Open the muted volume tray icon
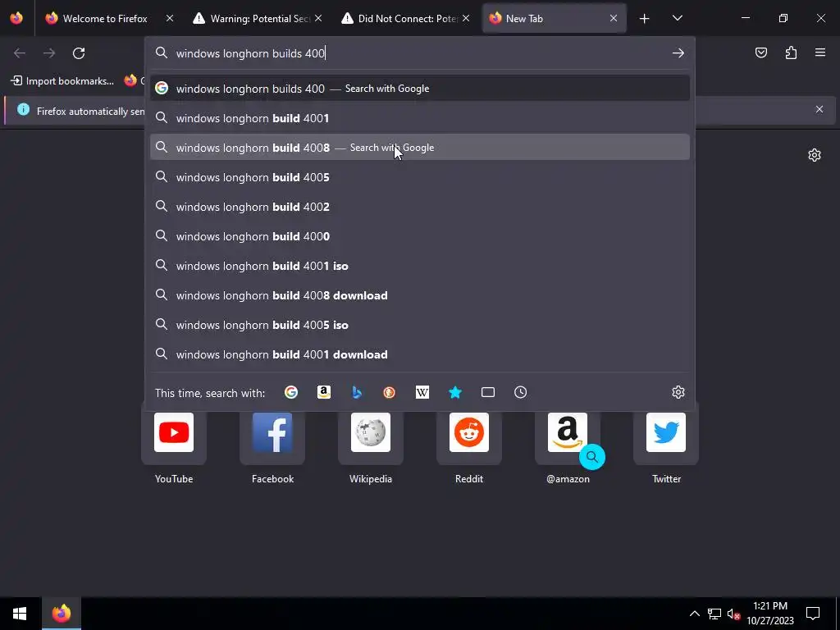The height and width of the screenshot is (630, 840). 733,614
